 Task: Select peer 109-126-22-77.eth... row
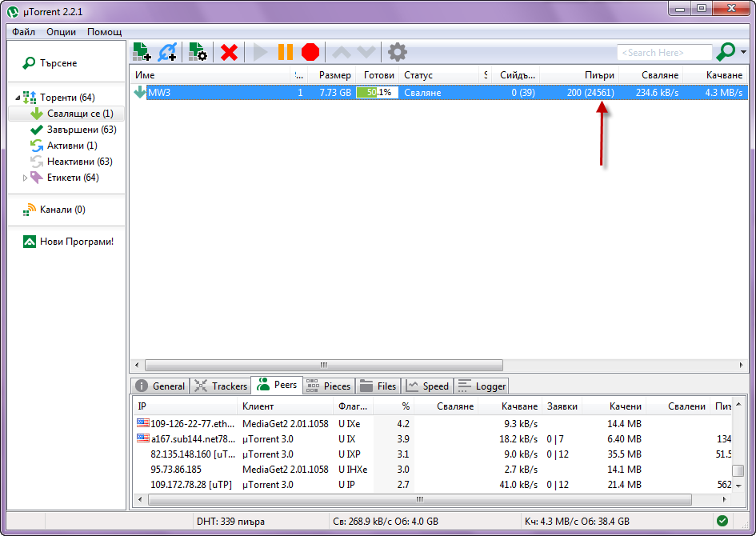point(433,424)
